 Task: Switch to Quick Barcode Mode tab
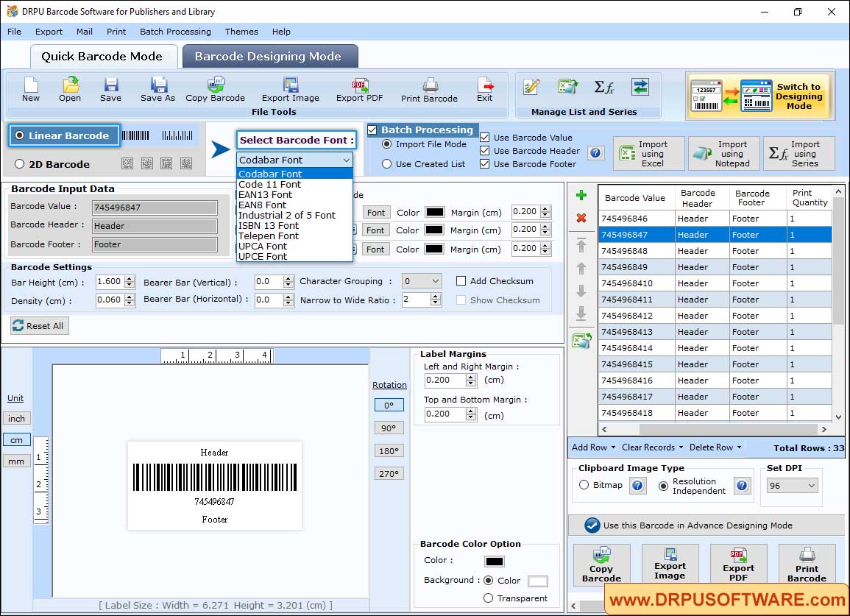coord(103,57)
